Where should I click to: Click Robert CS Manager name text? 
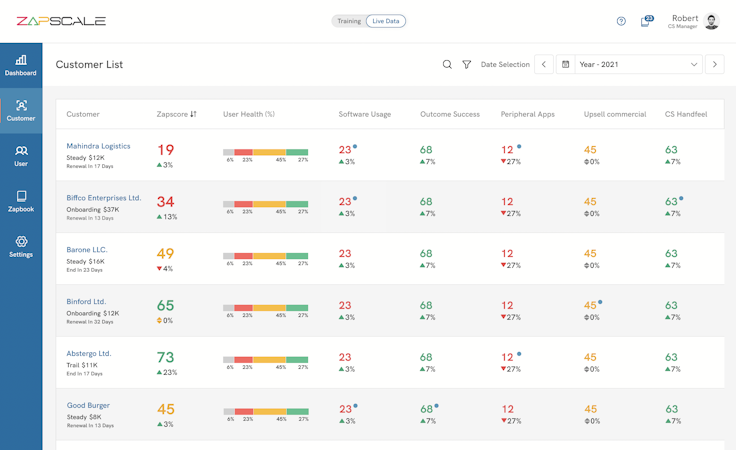coord(685,21)
